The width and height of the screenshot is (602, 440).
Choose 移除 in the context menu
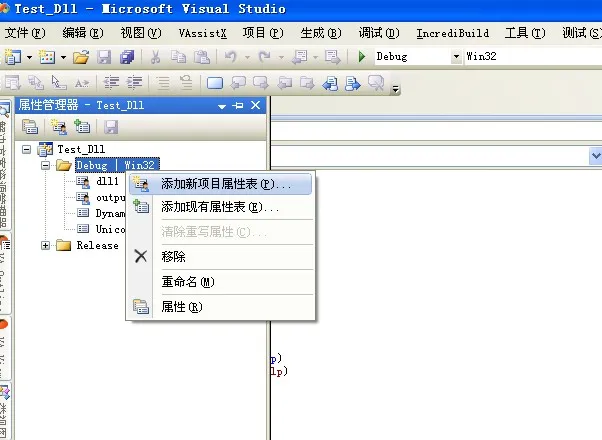pos(220,256)
